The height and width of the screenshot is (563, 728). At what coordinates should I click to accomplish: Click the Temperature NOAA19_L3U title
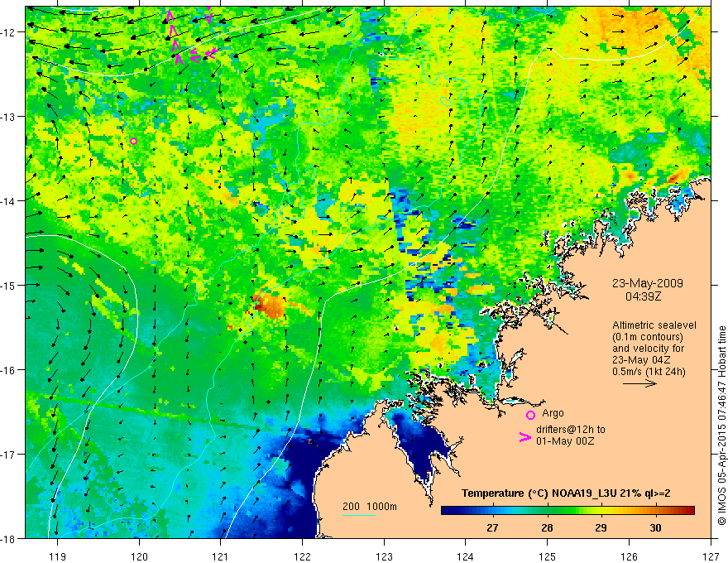[566, 493]
